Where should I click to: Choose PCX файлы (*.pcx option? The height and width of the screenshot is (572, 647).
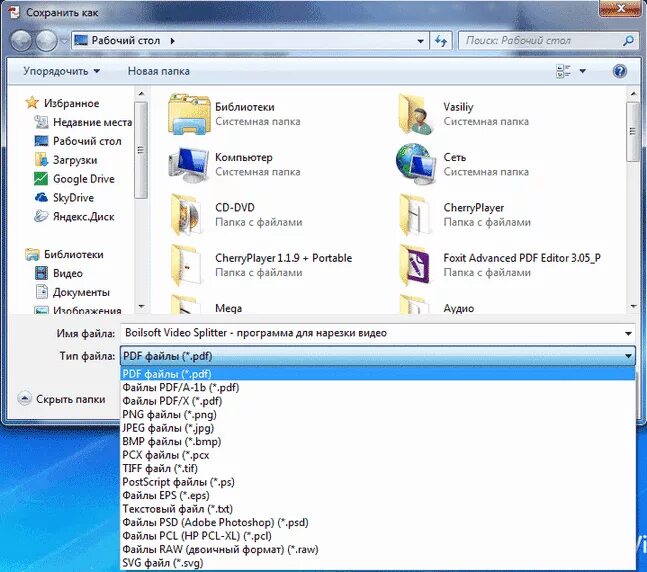(x=378, y=455)
